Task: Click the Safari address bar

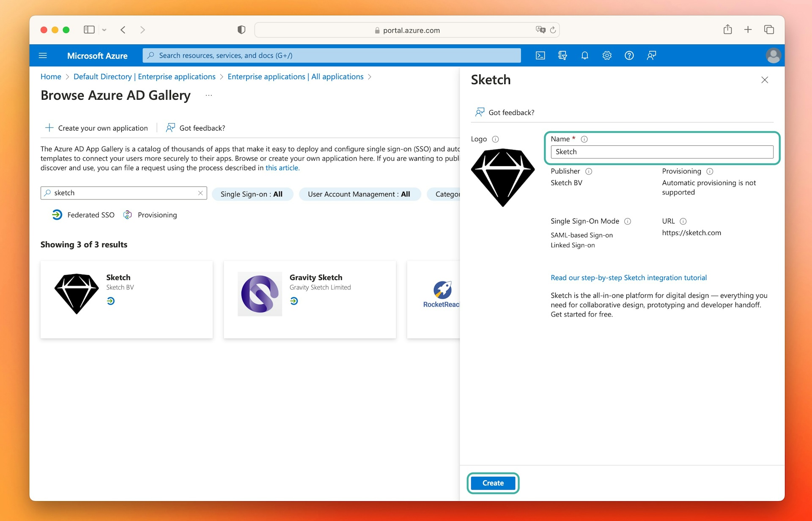Action: tap(407, 30)
